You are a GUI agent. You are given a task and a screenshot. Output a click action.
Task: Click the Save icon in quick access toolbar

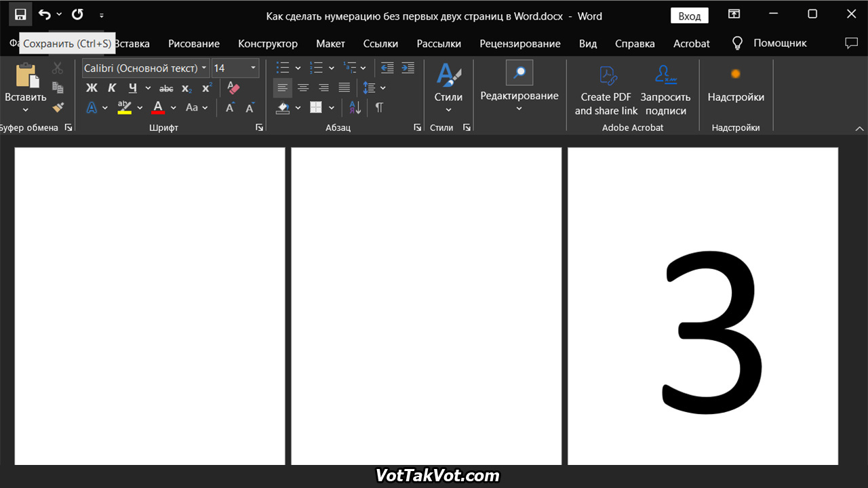[20, 14]
